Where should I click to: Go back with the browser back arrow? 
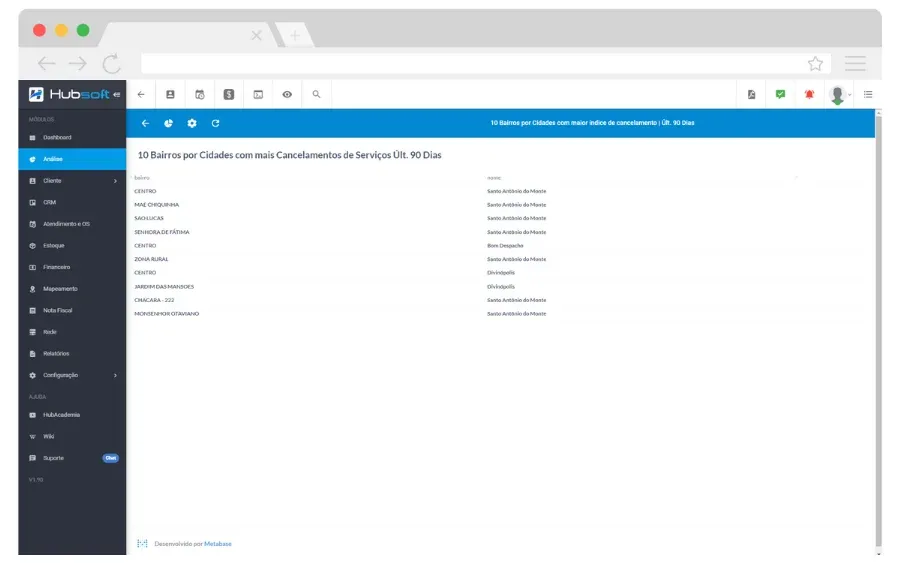[46, 63]
